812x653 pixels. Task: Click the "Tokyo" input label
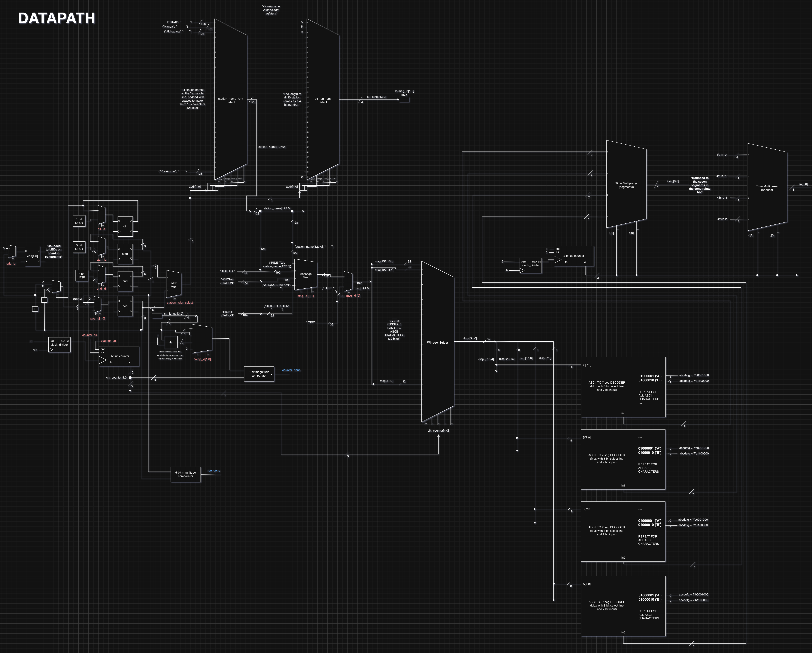click(x=179, y=22)
